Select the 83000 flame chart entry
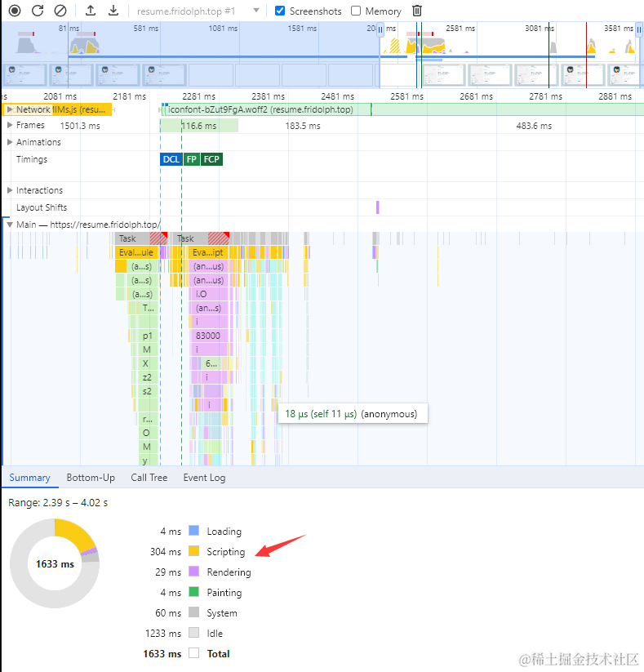 (208, 336)
